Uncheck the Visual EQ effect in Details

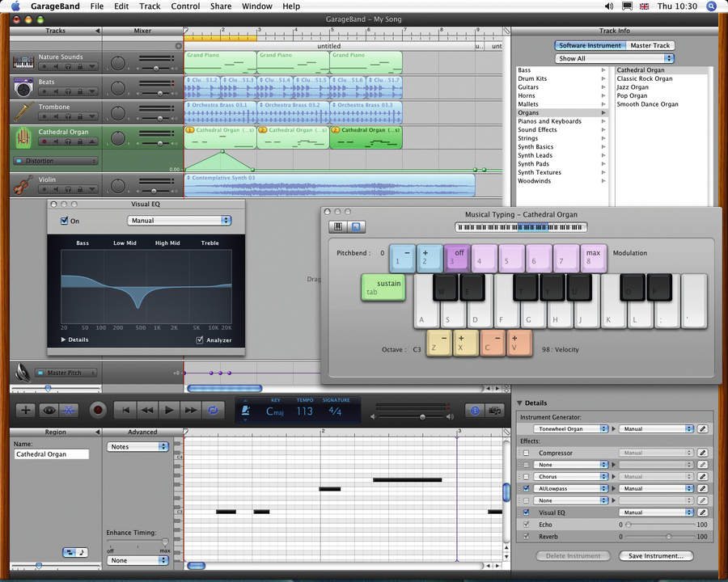click(x=526, y=512)
